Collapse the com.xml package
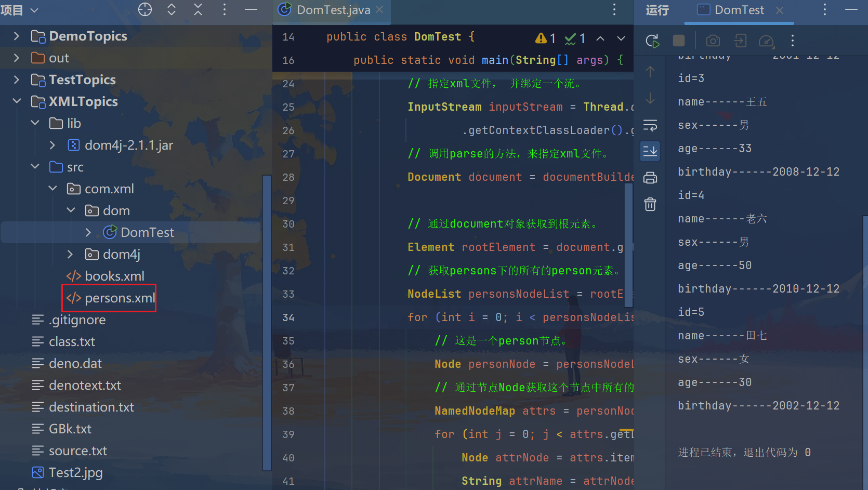This screenshot has width=868, height=490. click(52, 189)
